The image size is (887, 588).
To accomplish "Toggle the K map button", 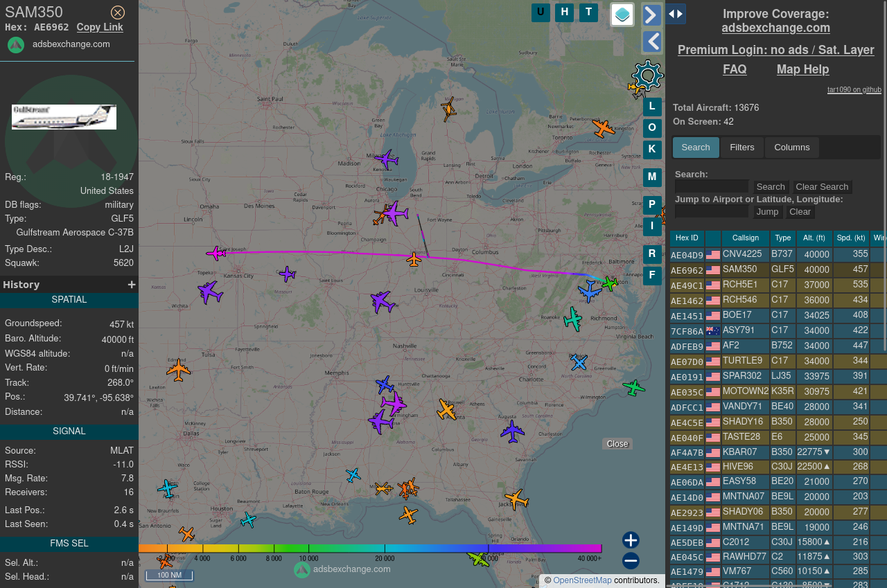I will point(652,150).
